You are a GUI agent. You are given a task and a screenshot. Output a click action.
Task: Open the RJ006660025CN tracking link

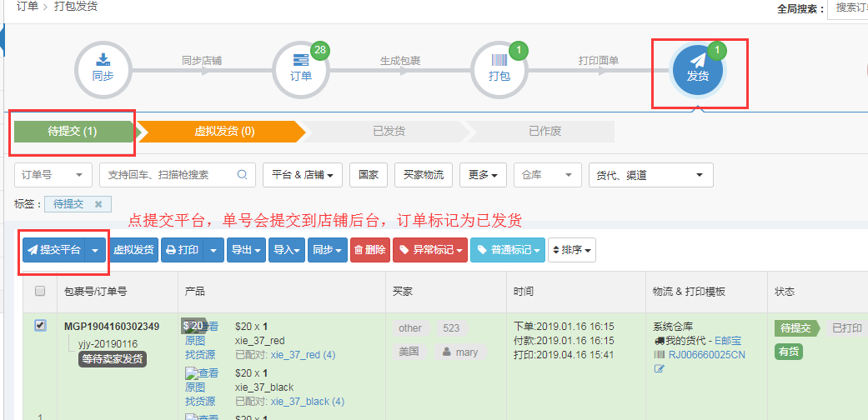(708, 355)
